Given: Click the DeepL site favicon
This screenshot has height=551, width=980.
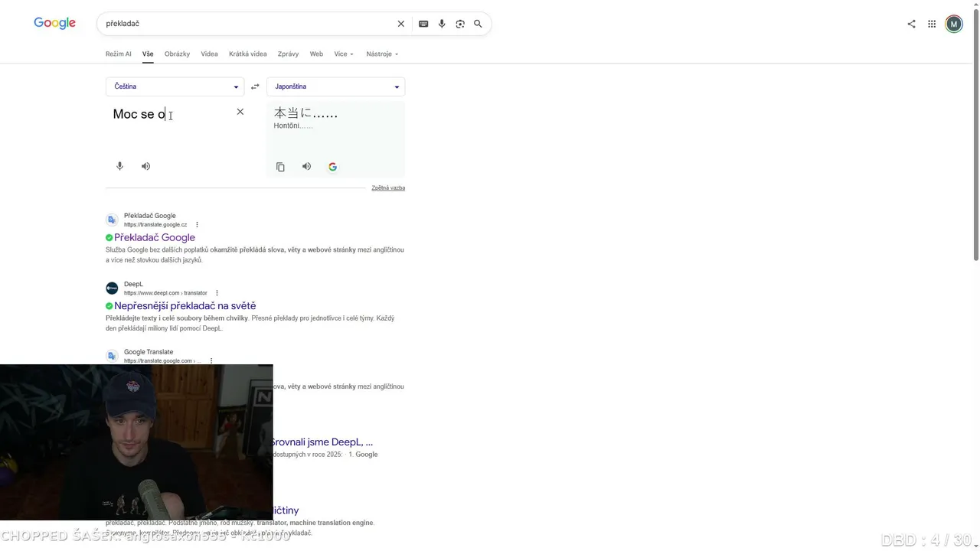Looking at the screenshot, I should (x=112, y=288).
